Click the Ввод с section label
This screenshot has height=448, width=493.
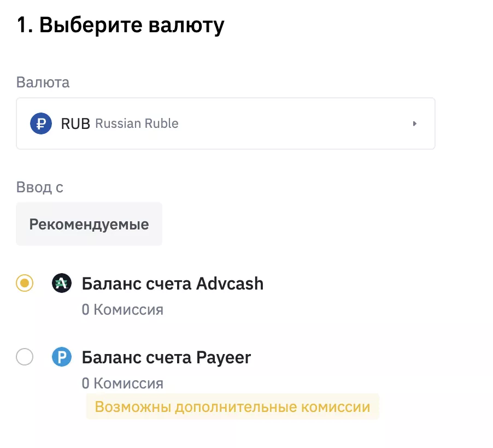point(39,187)
